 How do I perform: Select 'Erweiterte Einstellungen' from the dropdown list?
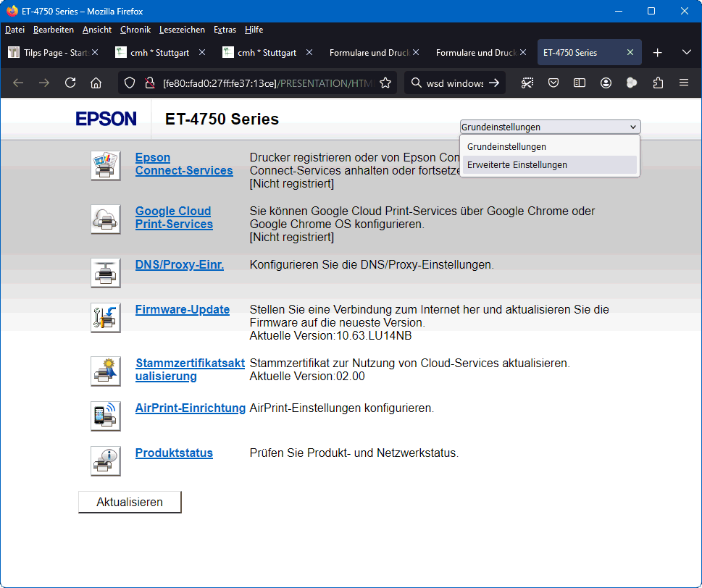click(x=517, y=165)
